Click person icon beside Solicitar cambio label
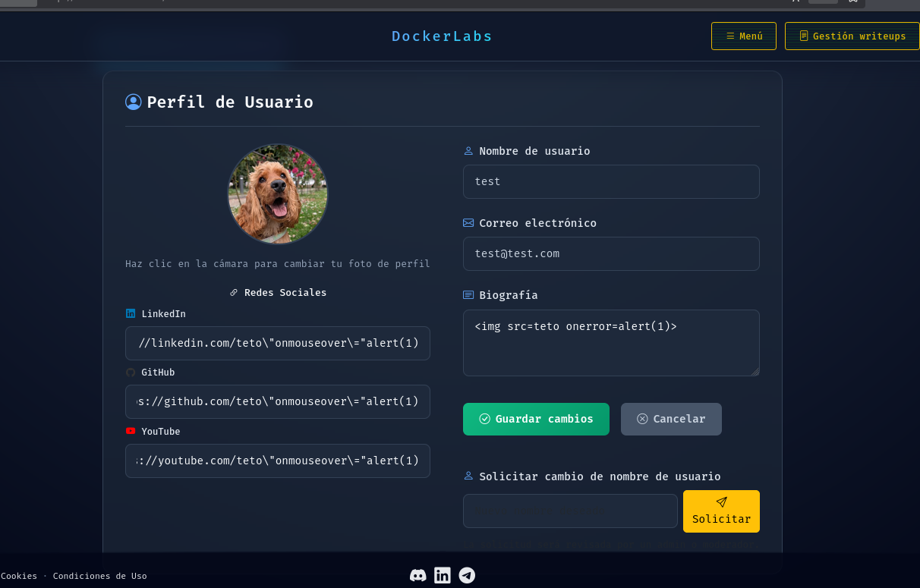 pos(468,476)
